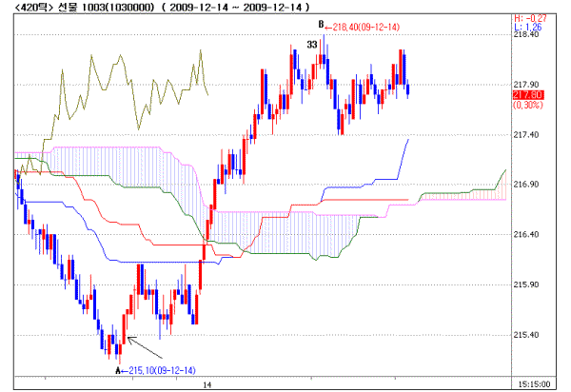Click the date range 2009-12-14 ~ 2009-12-14
Screen dimensions: 571x392
point(230,8)
